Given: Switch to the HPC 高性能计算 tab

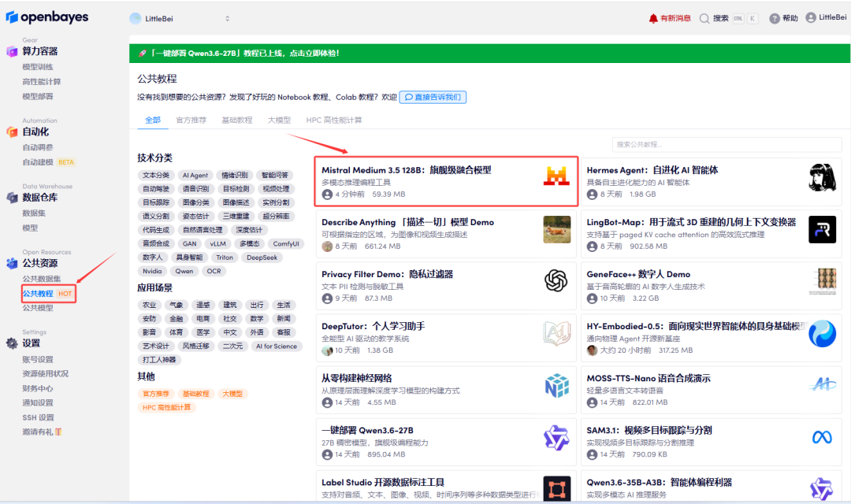Looking at the screenshot, I should (334, 120).
